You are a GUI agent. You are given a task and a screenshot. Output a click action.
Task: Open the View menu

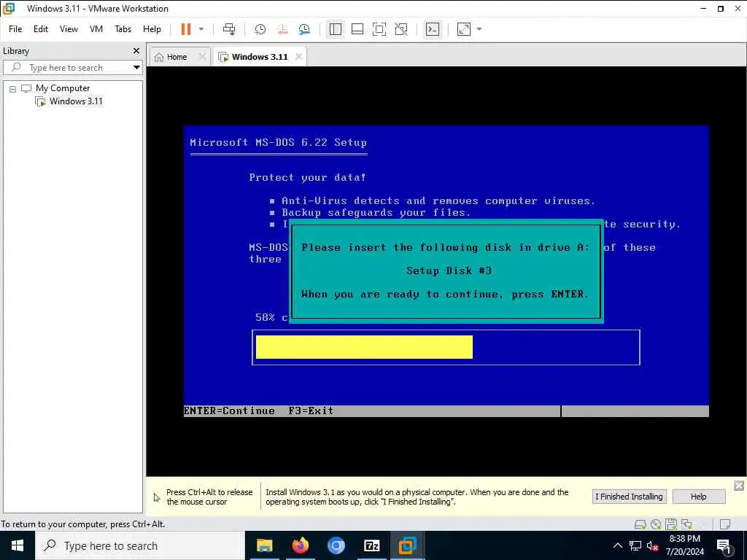pos(69,29)
